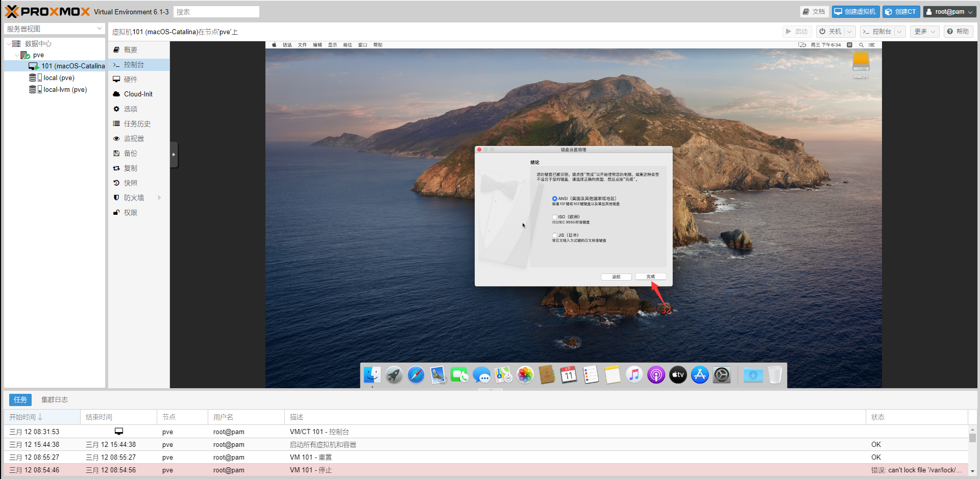Select the ANSI keyboard radio button
The image size is (980, 479).
pyautogui.click(x=555, y=198)
